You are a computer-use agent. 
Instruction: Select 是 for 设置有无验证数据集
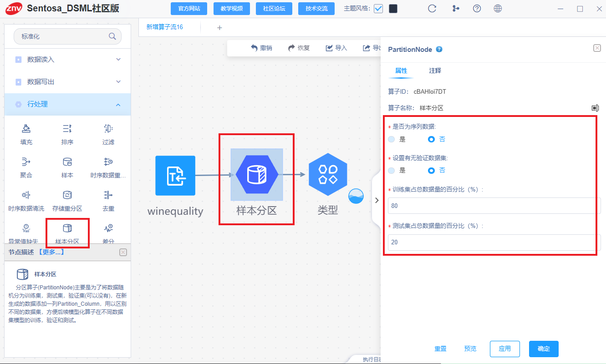(x=392, y=171)
